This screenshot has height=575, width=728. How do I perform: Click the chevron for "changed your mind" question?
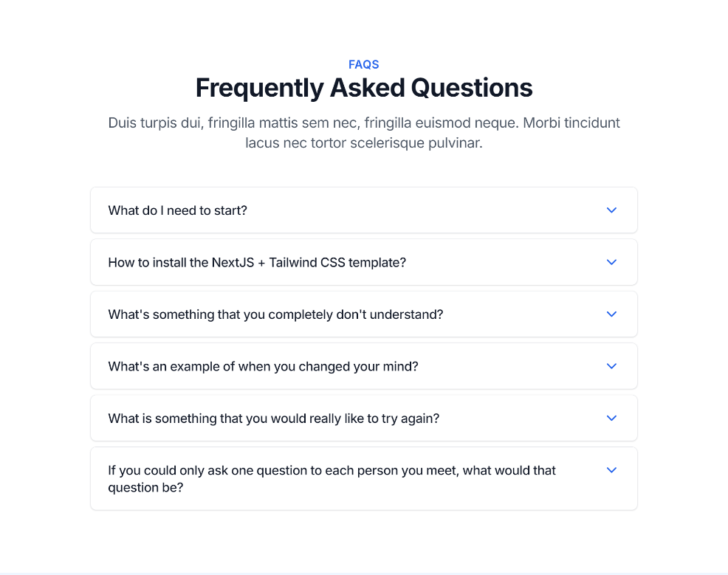click(611, 366)
